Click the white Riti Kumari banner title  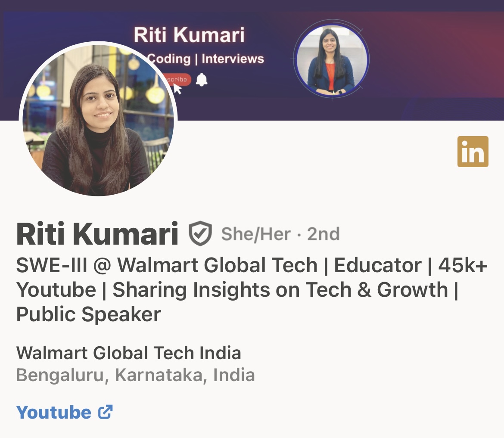click(x=189, y=35)
